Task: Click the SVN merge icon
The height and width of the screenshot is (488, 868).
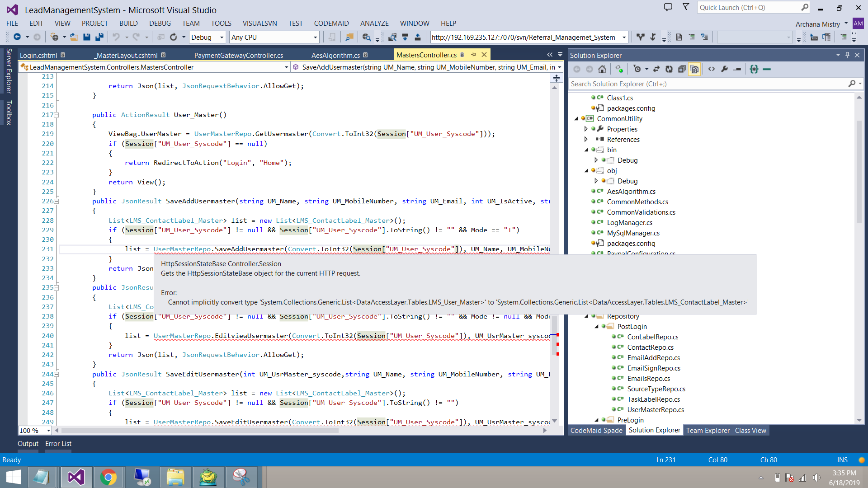Action: [x=653, y=37]
